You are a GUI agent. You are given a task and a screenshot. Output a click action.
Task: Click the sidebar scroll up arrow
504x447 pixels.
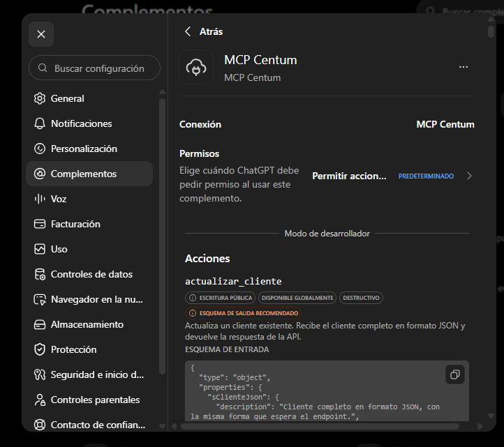point(163,92)
